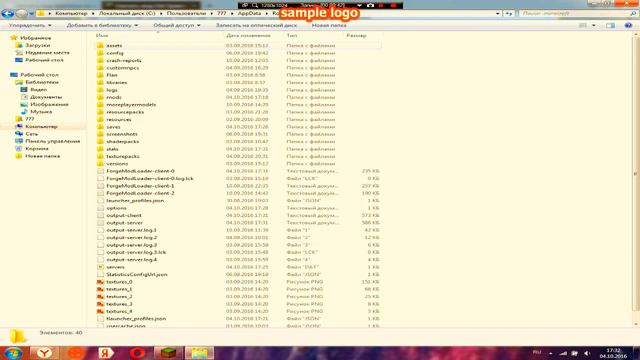Select Network (Сеть) in sidebar
640x360 pixels.
pos(31,134)
